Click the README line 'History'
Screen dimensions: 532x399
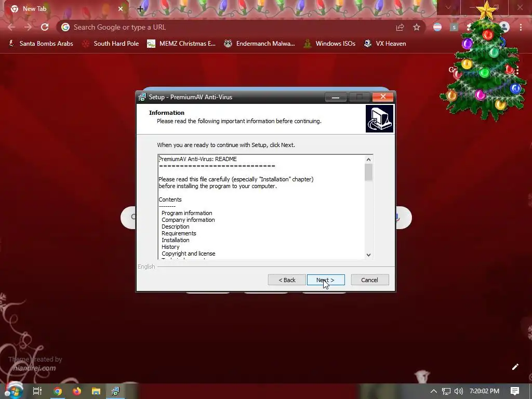coord(170,247)
